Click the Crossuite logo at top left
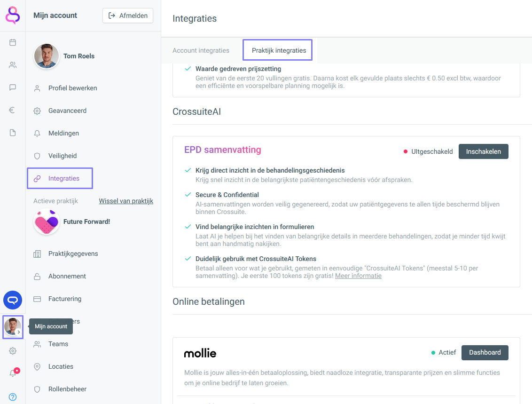Image resolution: width=532 pixels, height=404 pixels. [x=13, y=16]
